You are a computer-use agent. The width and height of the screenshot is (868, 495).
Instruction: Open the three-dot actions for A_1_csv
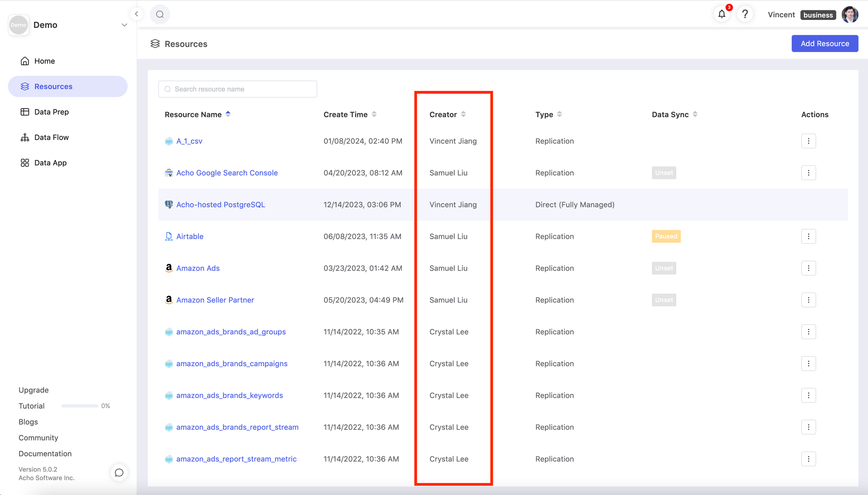point(808,141)
